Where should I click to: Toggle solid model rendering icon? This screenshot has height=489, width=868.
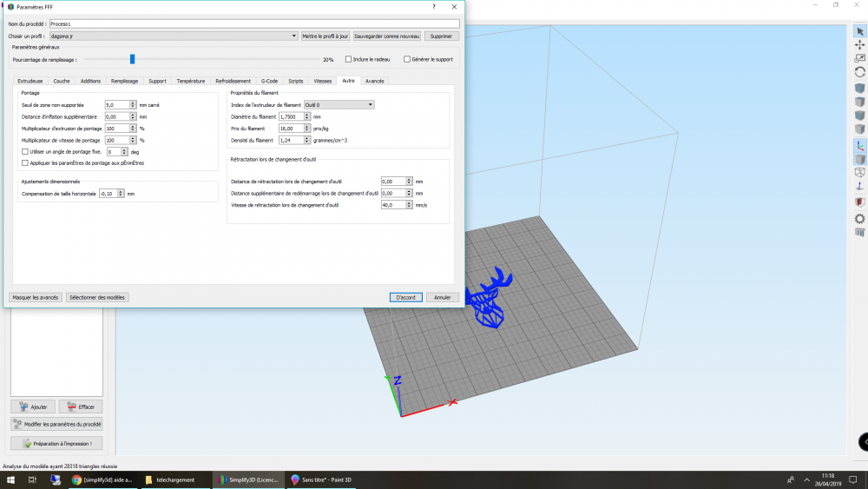[x=859, y=160]
